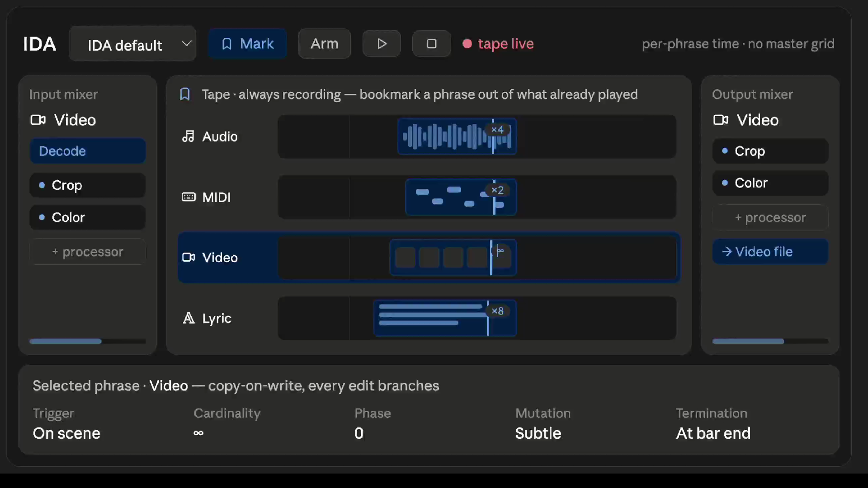Click the ×2 badge on MIDI clip

(x=498, y=190)
